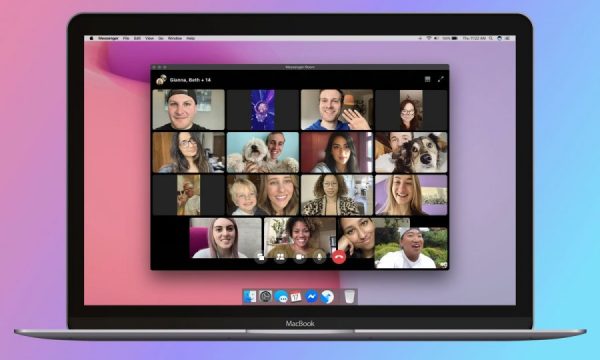Open the File menu in the menu bar
The width and height of the screenshot is (600, 360).
[x=126, y=39]
